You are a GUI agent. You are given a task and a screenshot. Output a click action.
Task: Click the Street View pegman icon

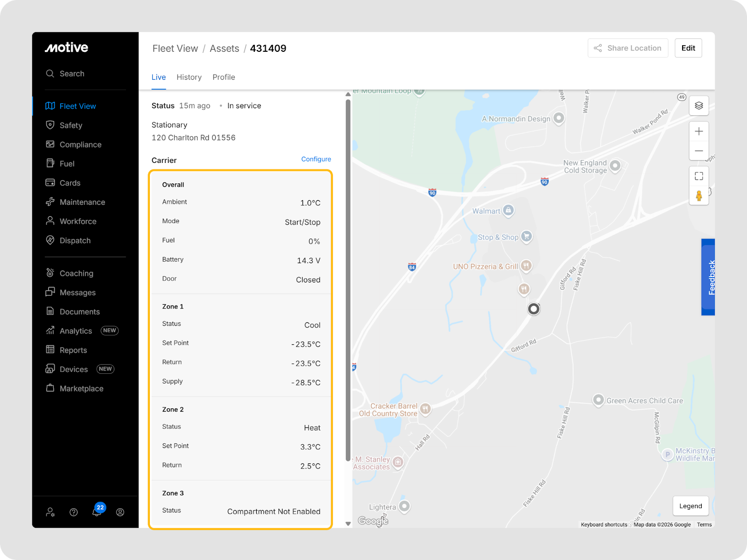pyautogui.click(x=698, y=196)
